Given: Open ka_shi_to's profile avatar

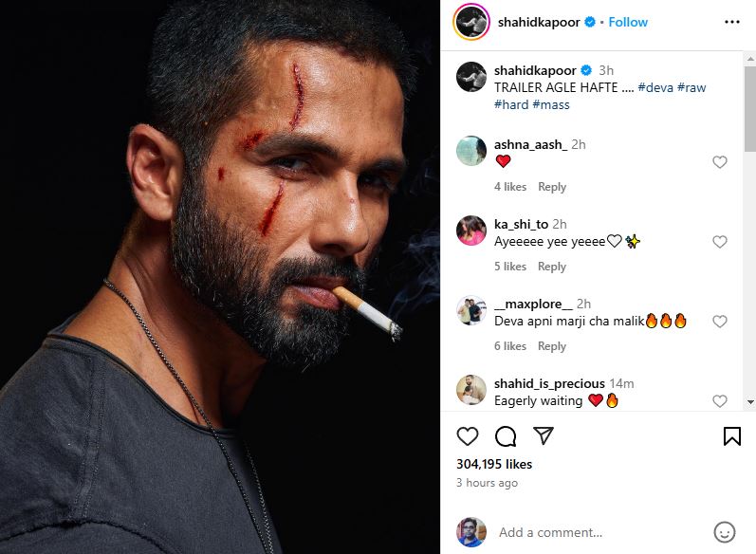Looking at the screenshot, I should 471,231.
